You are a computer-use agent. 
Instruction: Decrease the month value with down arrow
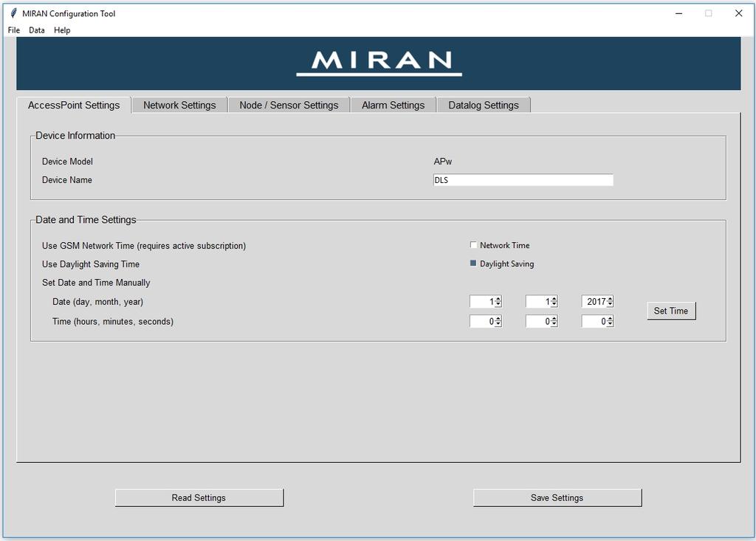pos(554,304)
